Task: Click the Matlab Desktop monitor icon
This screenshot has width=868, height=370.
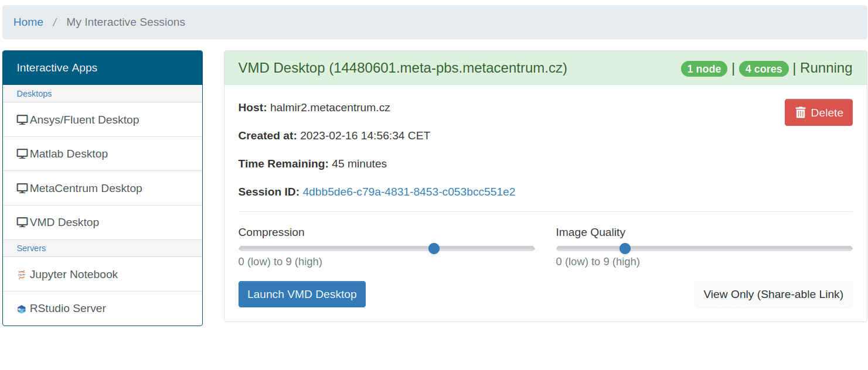Action: click(x=22, y=154)
